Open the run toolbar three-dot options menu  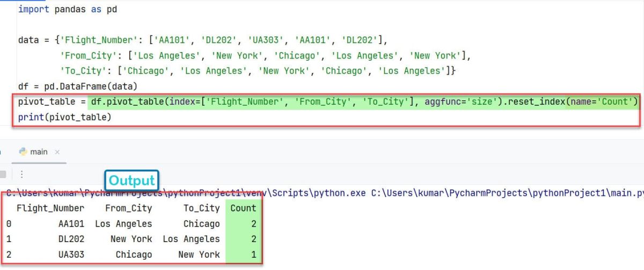click(x=22, y=174)
